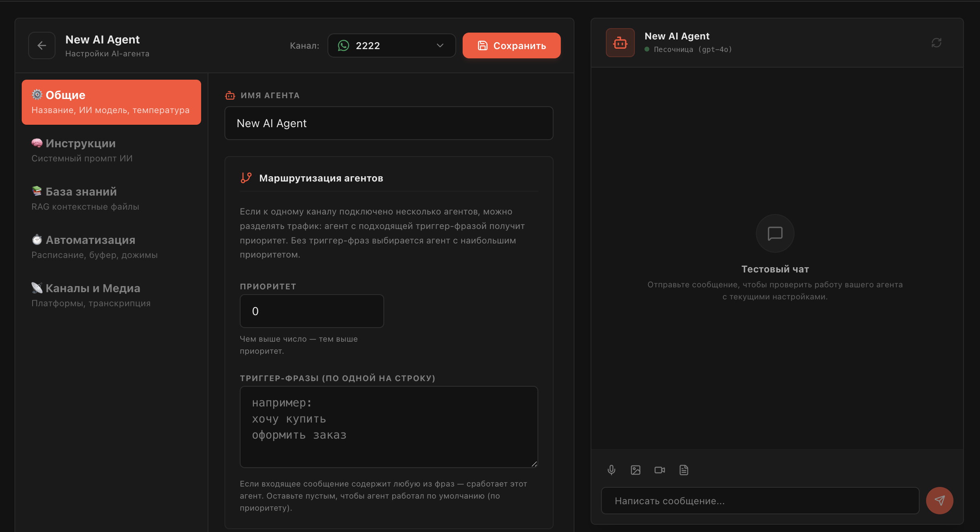Image resolution: width=980 pixels, height=532 pixels.
Task: Click the trigger phrases textarea
Action: coord(389,427)
